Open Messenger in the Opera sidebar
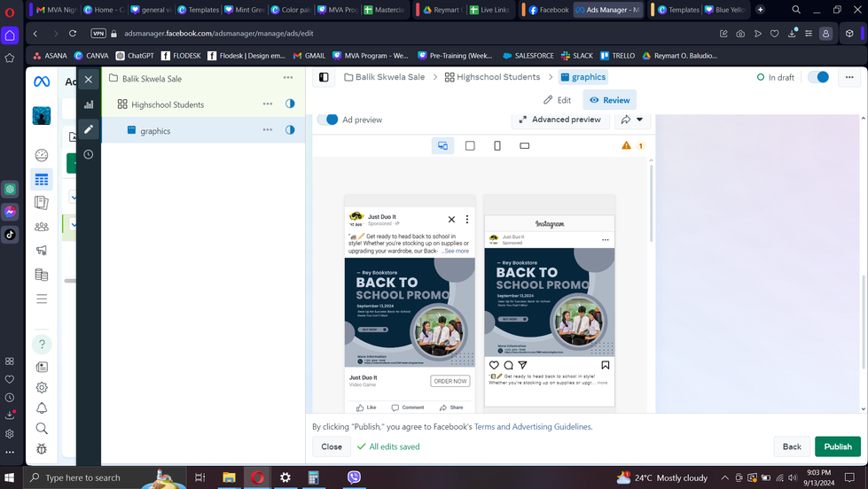The width and height of the screenshot is (868, 489). point(10,212)
